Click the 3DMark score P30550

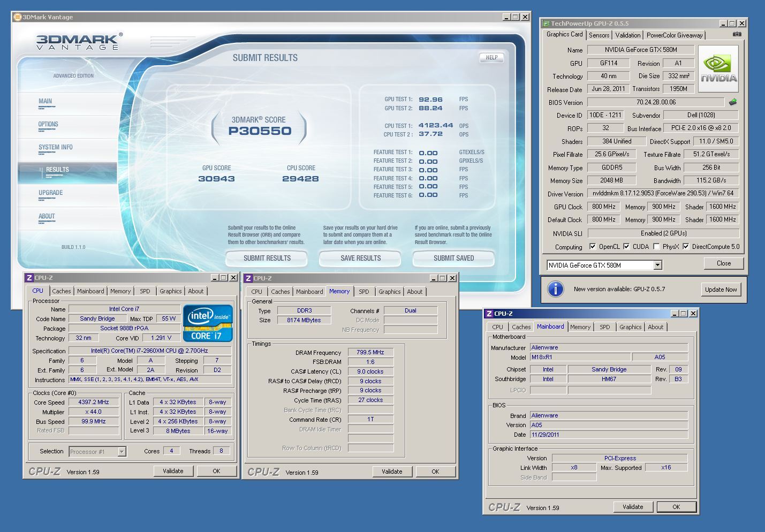pos(260,131)
